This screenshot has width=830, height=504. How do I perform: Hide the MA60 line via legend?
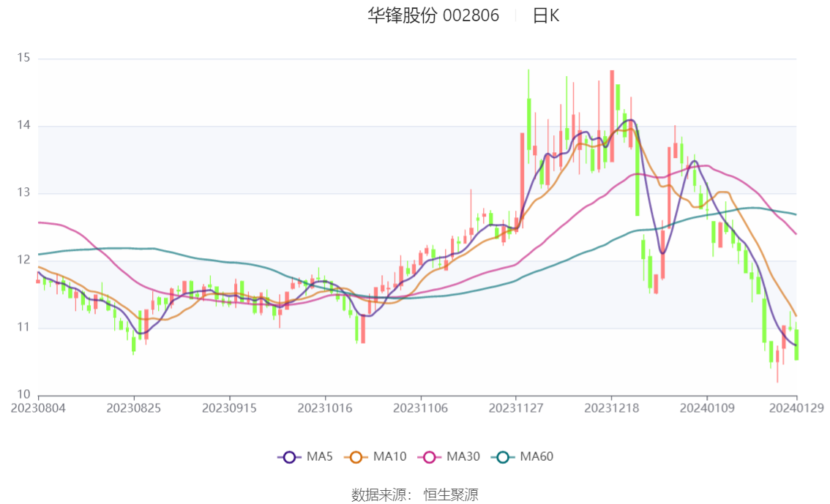tap(523, 456)
